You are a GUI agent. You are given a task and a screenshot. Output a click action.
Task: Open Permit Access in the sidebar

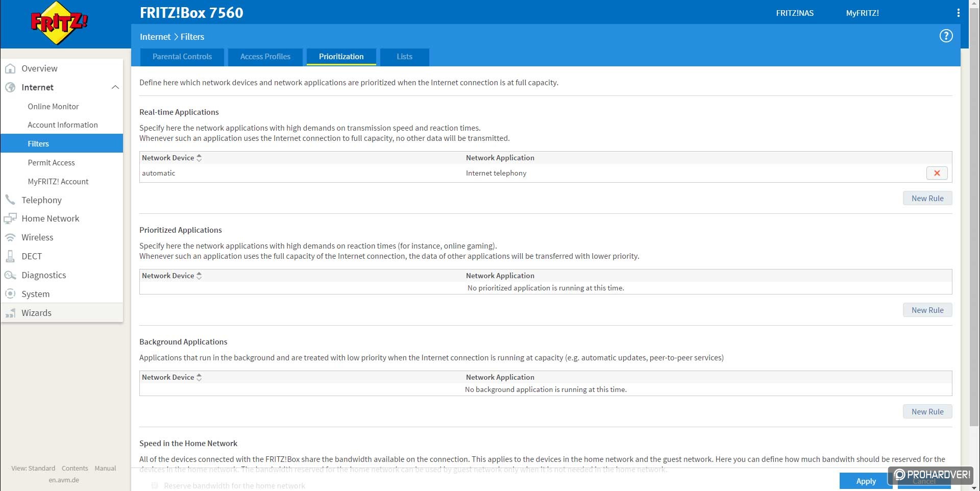[x=51, y=162]
